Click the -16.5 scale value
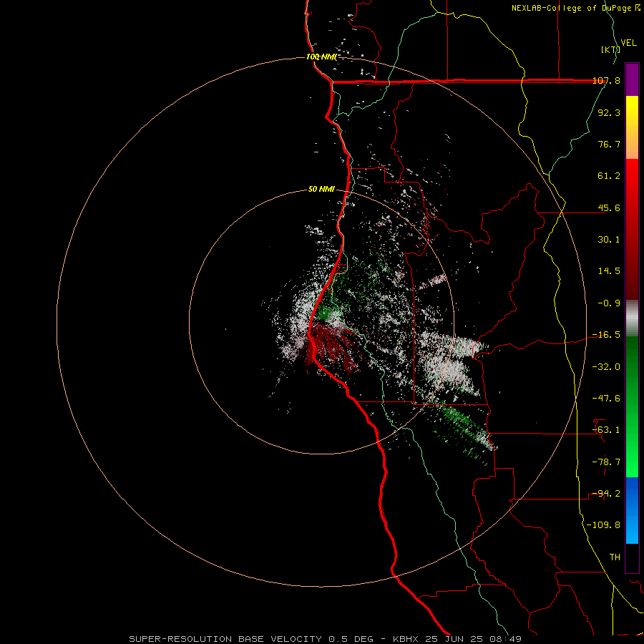Image resolution: width=644 pixels, height=644 pixels. click(607, 335)
